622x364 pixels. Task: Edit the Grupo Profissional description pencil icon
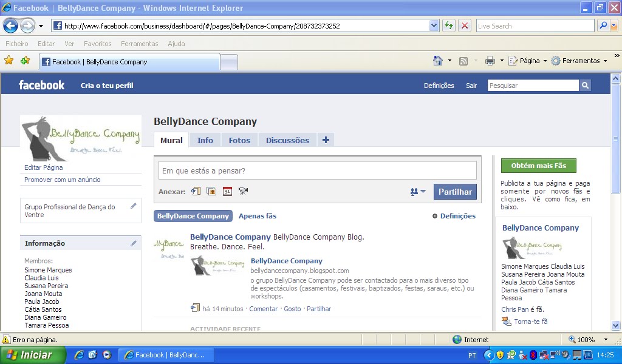tap(134, 206)
